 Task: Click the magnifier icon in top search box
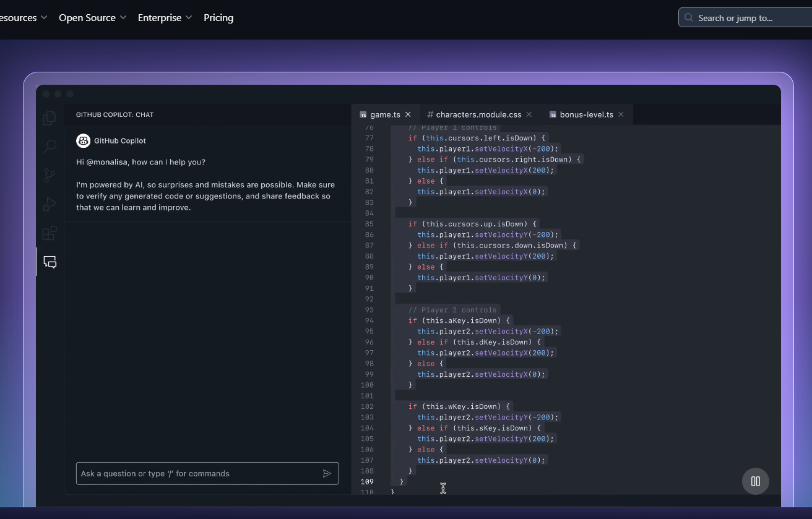[x=689, y=18]
